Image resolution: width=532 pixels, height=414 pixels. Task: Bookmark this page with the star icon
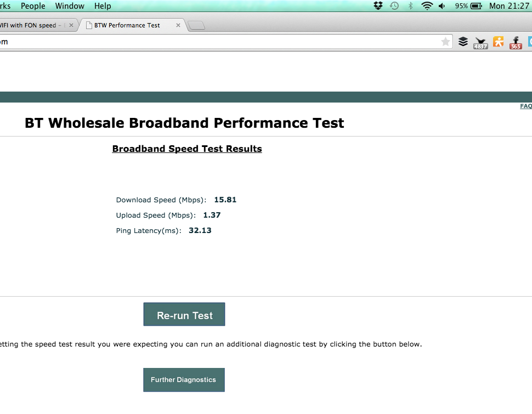445,42
